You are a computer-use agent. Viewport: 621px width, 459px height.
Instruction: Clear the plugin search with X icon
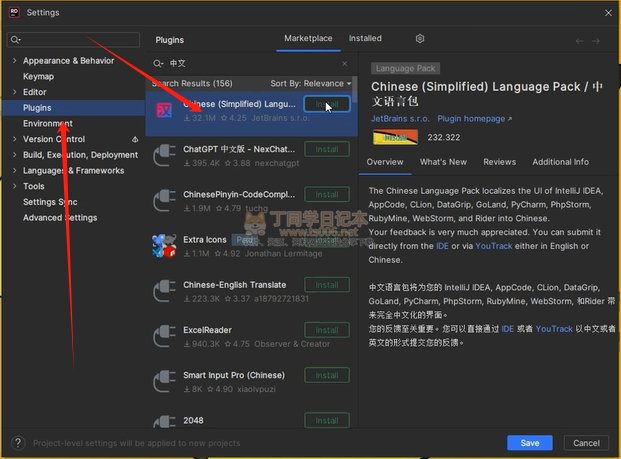(x=346, y=62)
